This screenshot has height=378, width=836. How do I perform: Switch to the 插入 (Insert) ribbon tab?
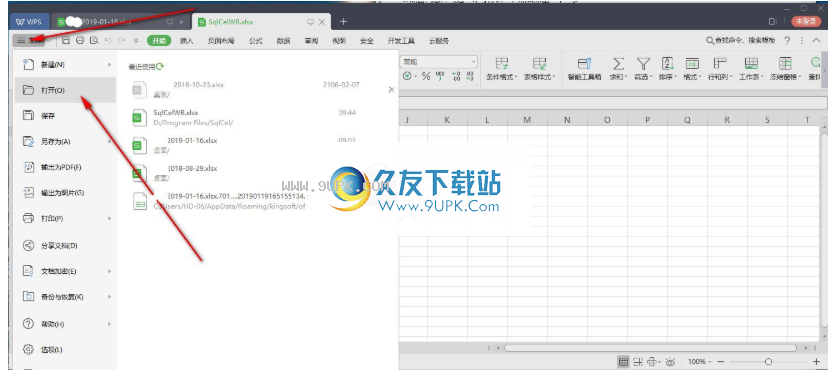(187, 41)
